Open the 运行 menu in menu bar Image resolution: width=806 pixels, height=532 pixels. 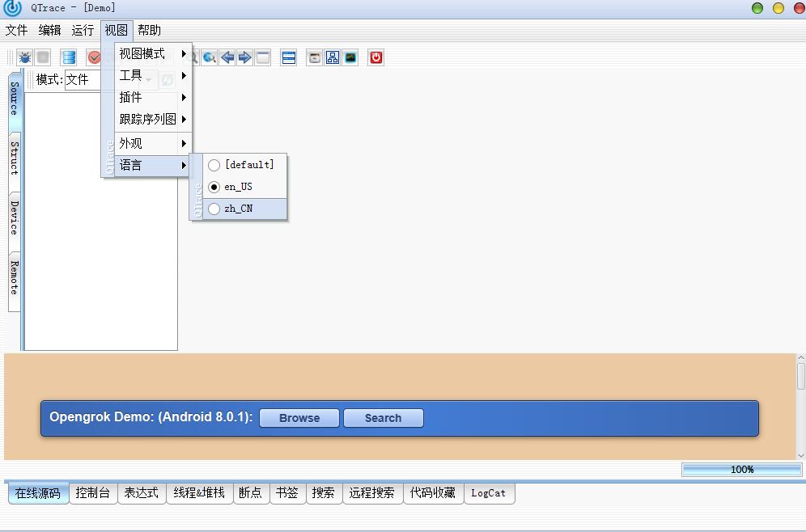83,31
